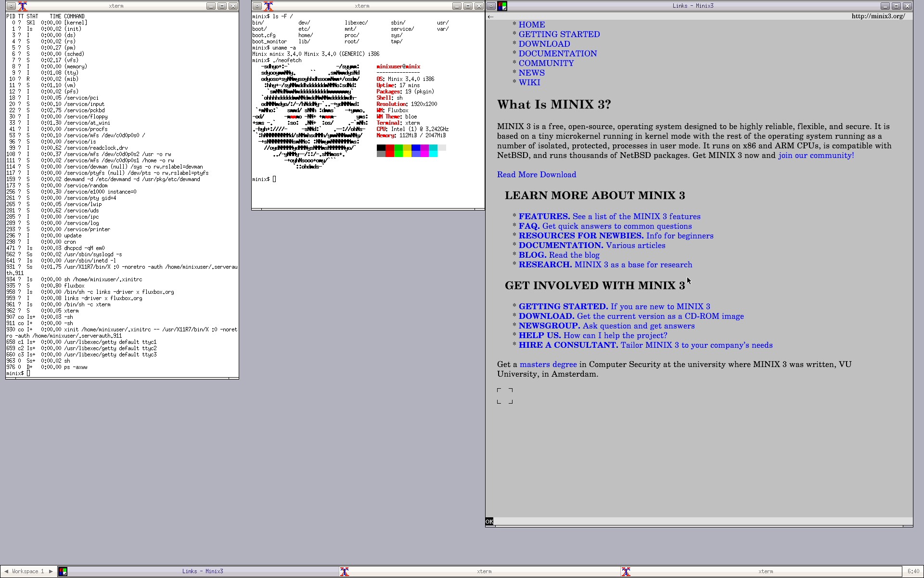Click the broken image placeholder in Links page

[505, 396]
